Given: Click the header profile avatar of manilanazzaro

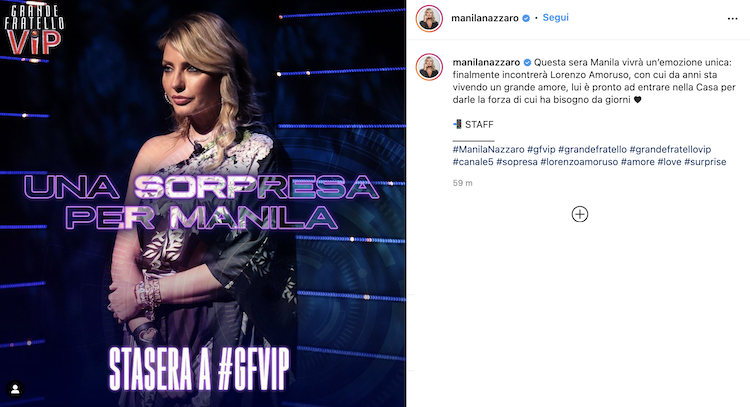Looking at the screenshot, I should (x=429, y=19).
